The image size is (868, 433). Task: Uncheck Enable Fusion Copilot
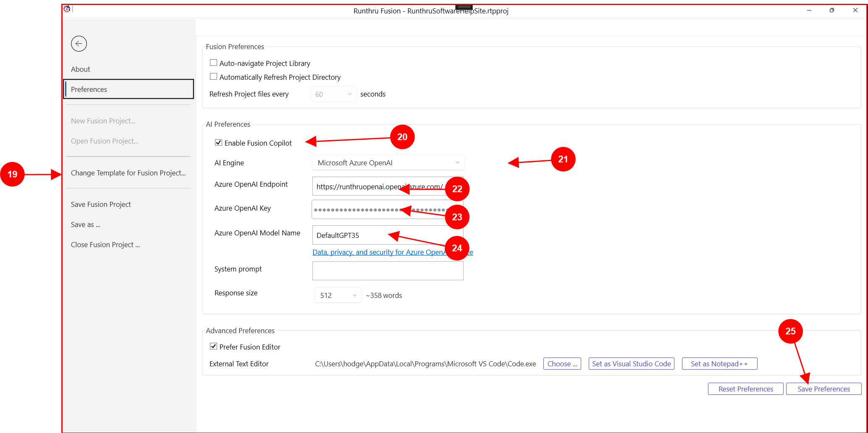[218, 143]
